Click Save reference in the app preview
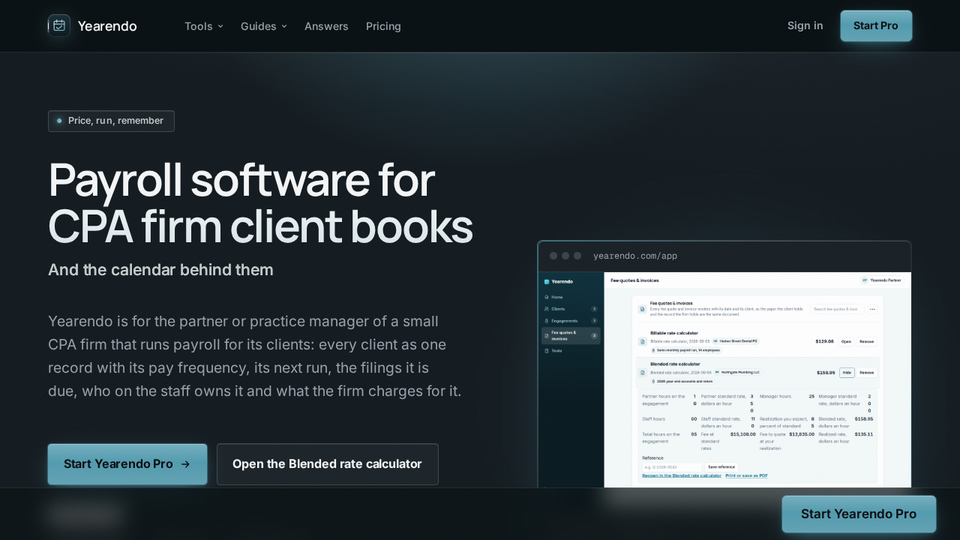Image resolution: width=960 pixels, height=540 pixels. pos(721,467)
